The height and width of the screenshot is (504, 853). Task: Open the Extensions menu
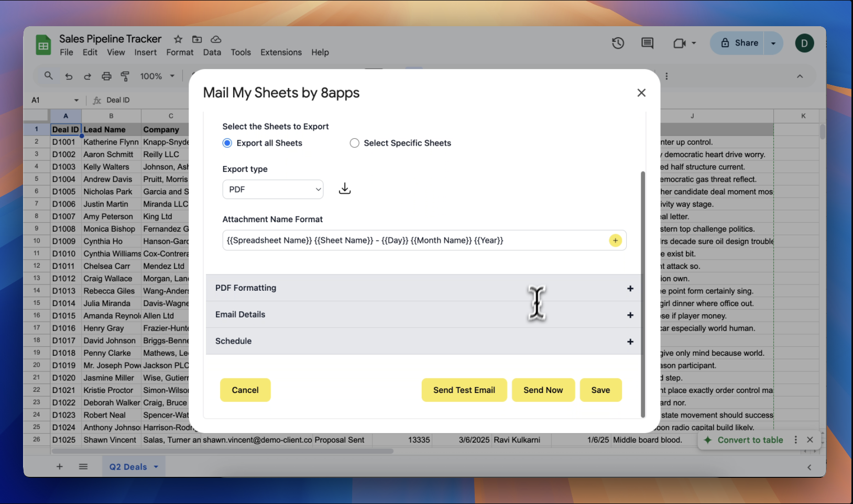click(x=281, y=52)
